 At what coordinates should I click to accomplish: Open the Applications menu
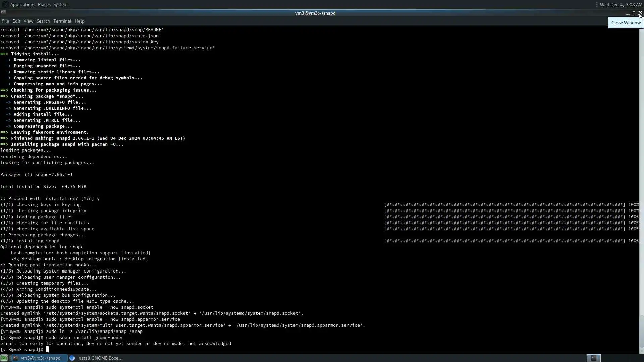[x=22, y=4]
